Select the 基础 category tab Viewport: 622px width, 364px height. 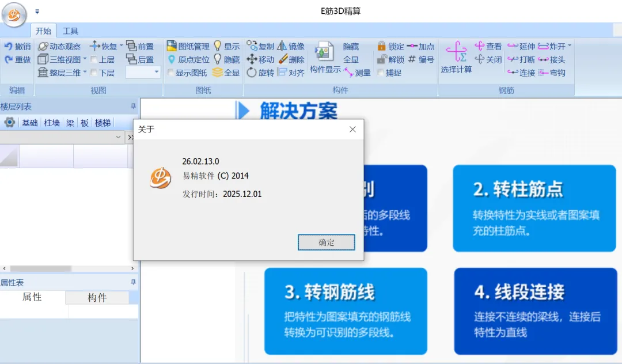(30, 123)
